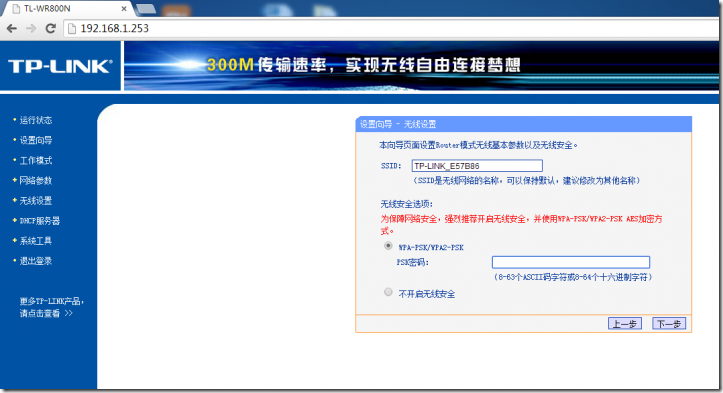Open a new browser tab
This screenshot has height=393, width=723.
(x=146, y=8)
